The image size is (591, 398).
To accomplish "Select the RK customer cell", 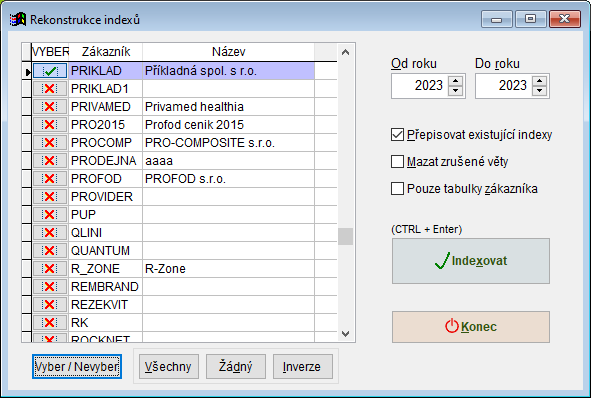I will click(106, 323).
